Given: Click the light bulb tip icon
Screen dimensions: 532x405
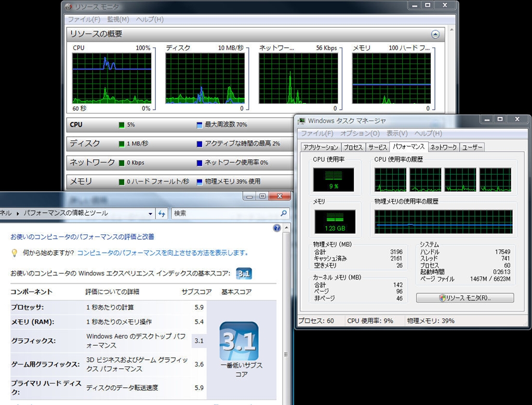Looking at the screenshot, I should pyautogui.click(x=14, y=253).
